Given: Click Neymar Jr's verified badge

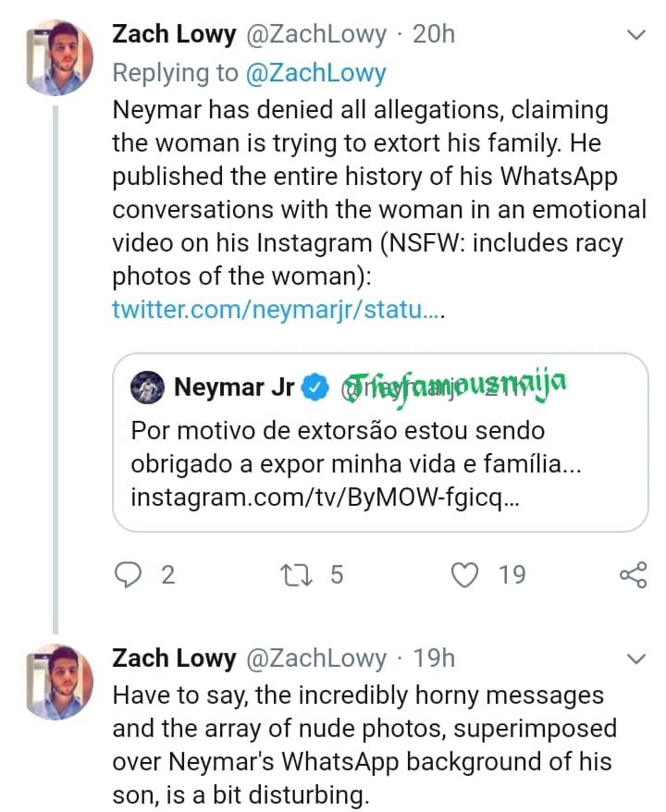Looking at the screenshot, I should coord(316,387).
